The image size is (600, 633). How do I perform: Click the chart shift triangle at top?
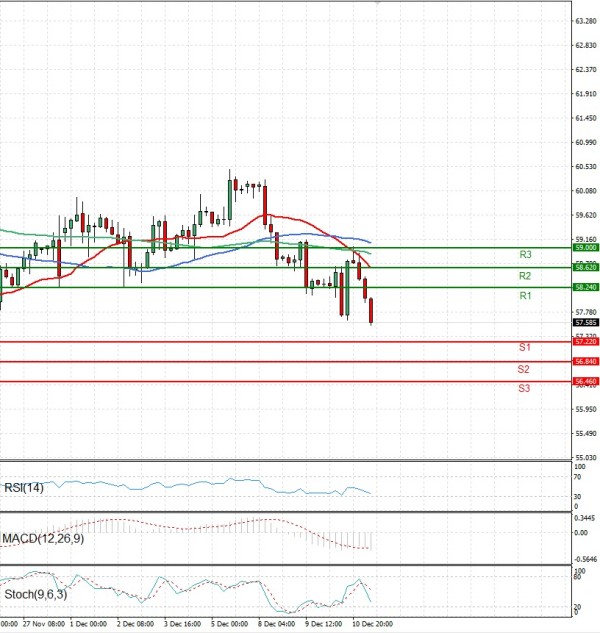click(378, 4)
